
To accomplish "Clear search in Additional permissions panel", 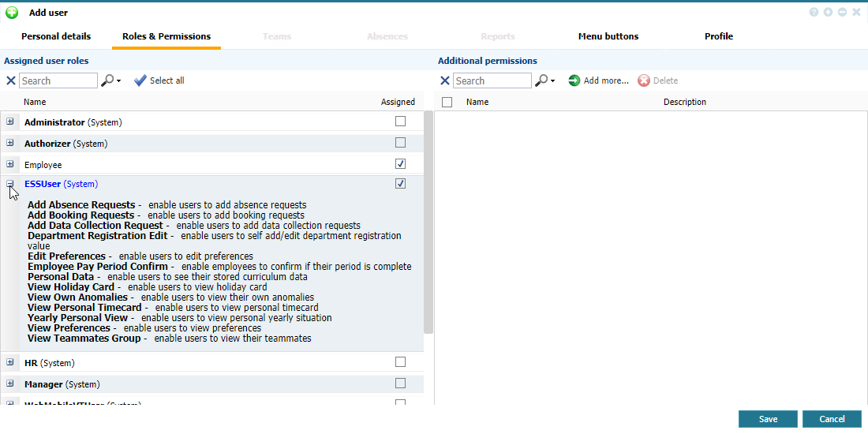I will [445, 80].
